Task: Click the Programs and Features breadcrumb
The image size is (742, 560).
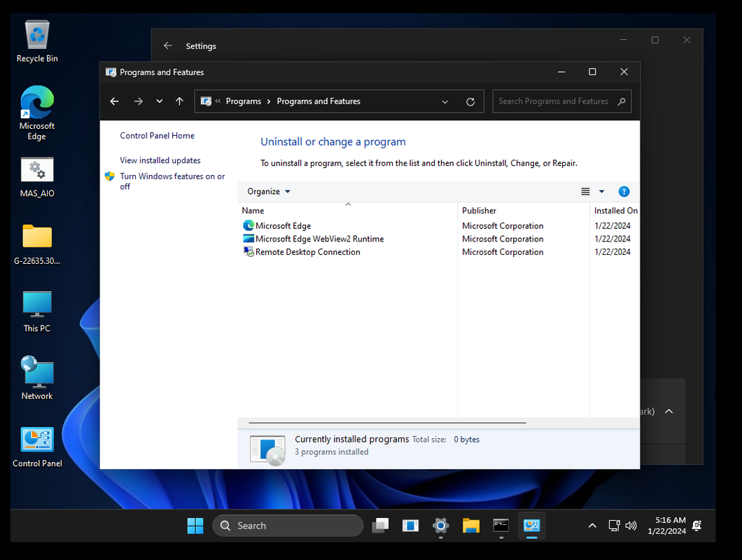Action: click(318, 101)
